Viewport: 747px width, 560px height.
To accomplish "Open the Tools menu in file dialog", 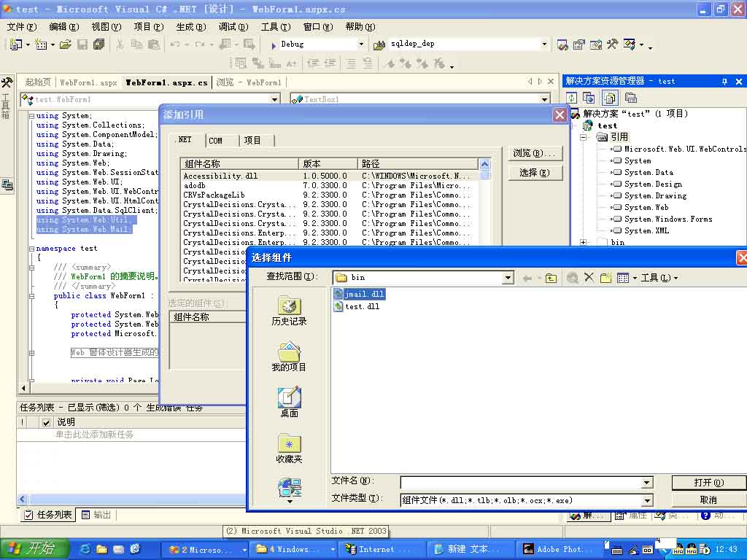I will [x=659, y=278].
